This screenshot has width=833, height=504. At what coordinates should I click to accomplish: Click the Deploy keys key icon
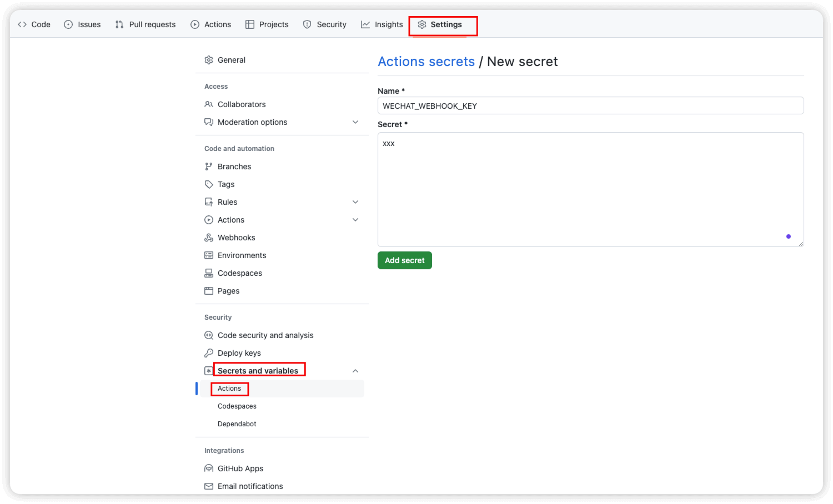click(x=209, y=353)
